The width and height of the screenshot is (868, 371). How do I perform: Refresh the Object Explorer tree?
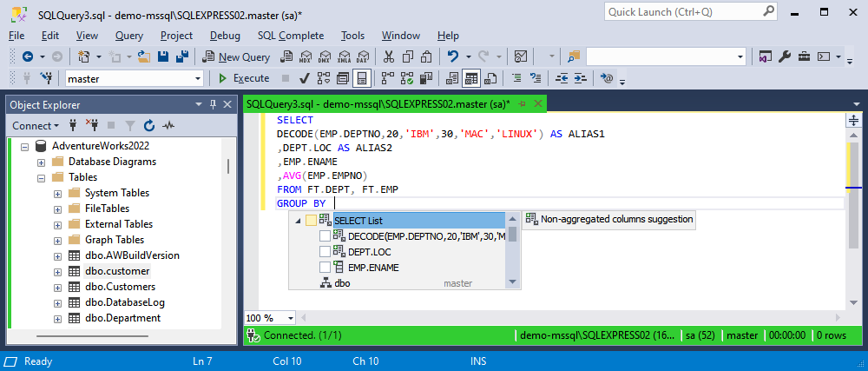[x=149, y=125]
